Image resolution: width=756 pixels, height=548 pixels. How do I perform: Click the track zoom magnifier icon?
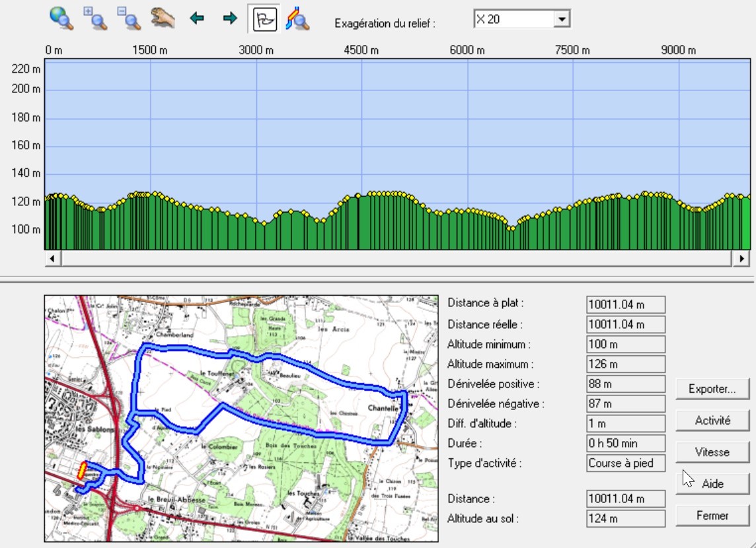(297, 18)
